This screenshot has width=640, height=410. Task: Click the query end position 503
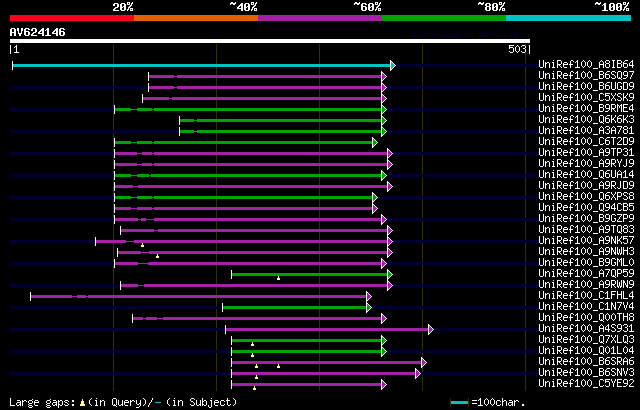[x=517, y=49]
